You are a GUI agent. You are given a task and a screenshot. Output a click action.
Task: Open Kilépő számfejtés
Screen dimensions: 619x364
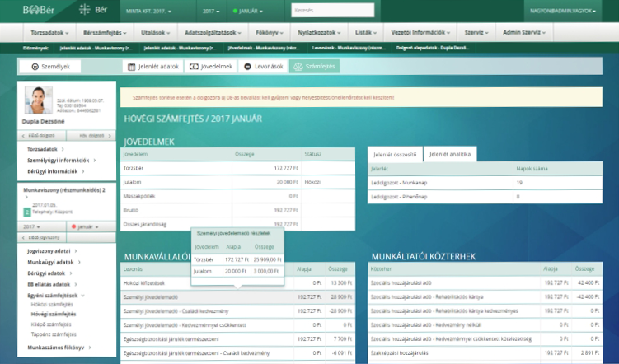point(51,324)
